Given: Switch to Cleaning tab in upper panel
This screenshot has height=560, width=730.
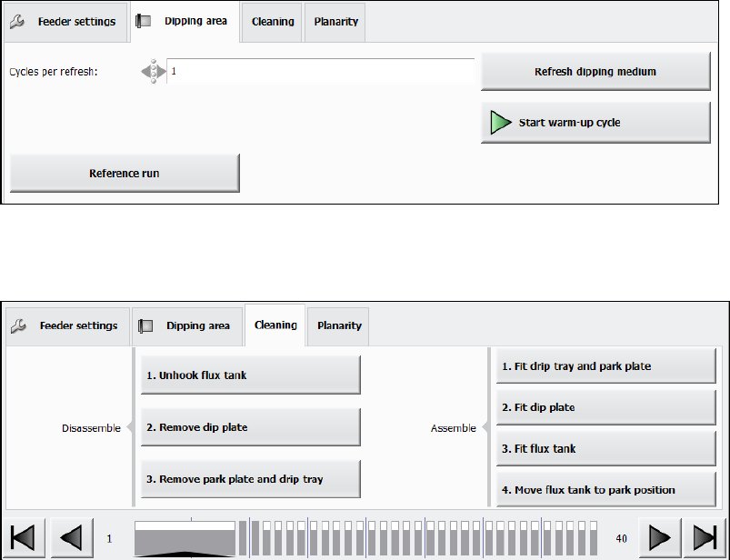Looking at the screenshot, I should (x=273, y=21).
